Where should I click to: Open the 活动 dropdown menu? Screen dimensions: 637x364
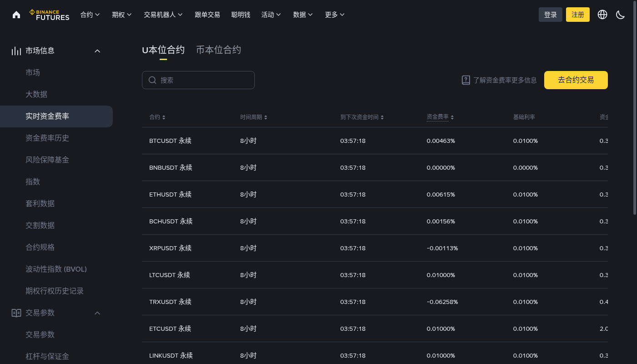[271, 15]
